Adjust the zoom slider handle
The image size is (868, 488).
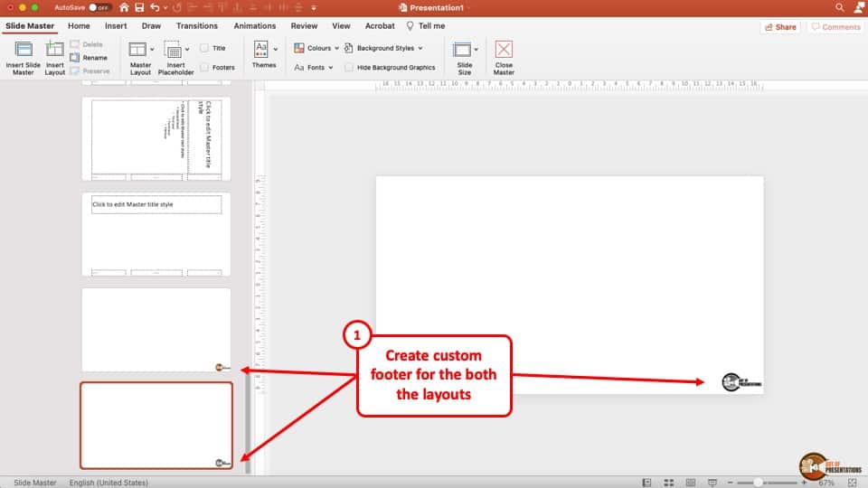point(758,483)
